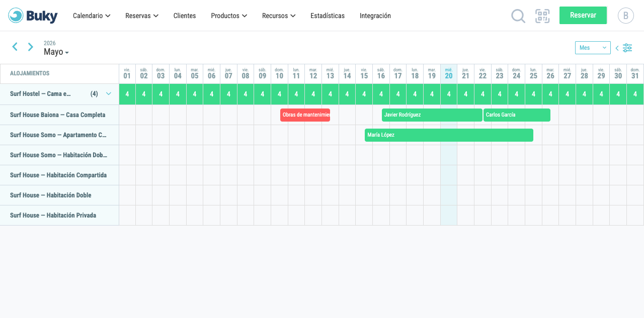Click Surf Hostel availability cell for day 14

click(x=347, y=94)
